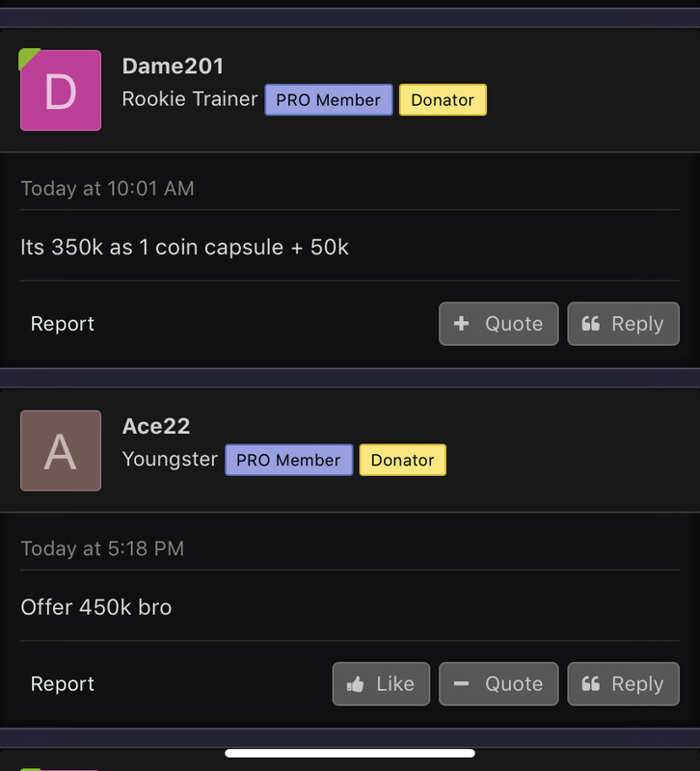Image resolution: width=700 pixels, height=771 pixels.
Task: Open the Today at 5:18 PM timestamp
Action: [102, 548]
